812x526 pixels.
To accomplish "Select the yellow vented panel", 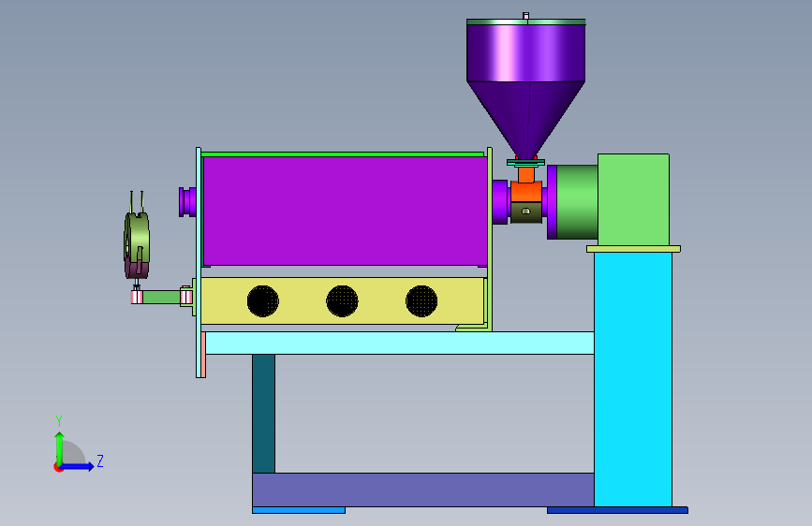I will click(342, 300).
